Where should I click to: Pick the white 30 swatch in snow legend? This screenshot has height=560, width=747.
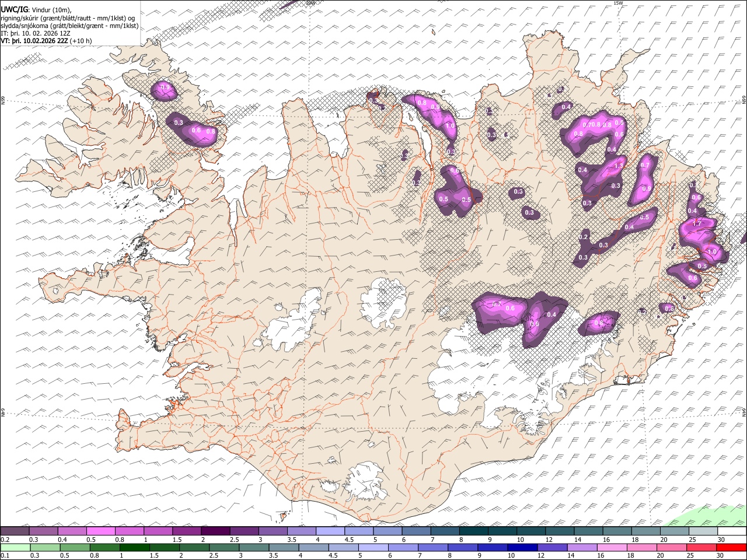point(732,531)
